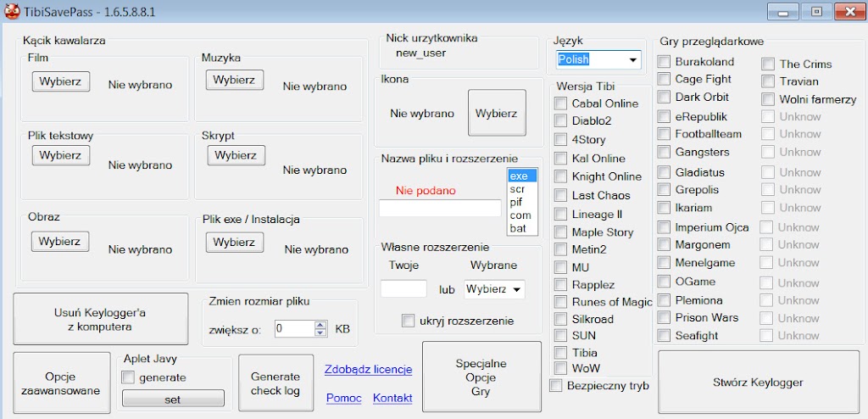Check the Kal Online checkbox
The height and width of the screenshot is (419, 868).
tap(561, 159)
